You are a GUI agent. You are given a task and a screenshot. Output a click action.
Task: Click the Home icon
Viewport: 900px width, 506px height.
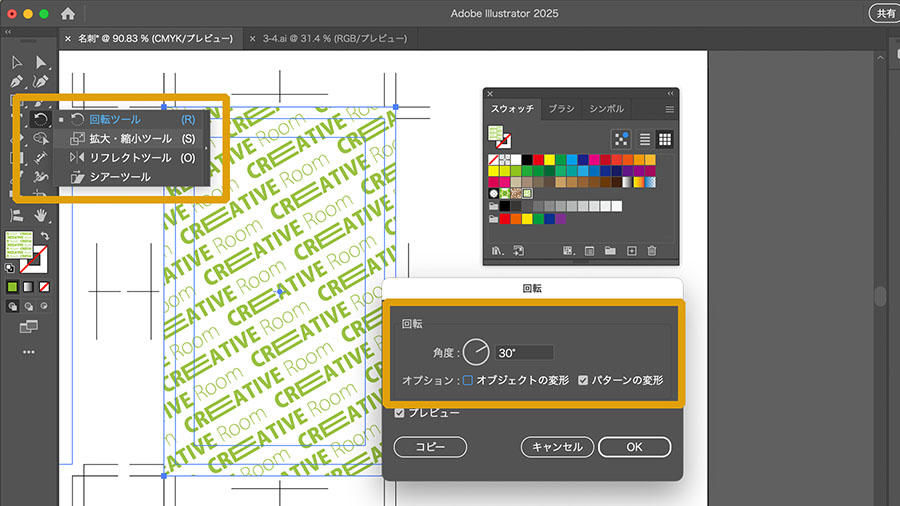point(68,13)
